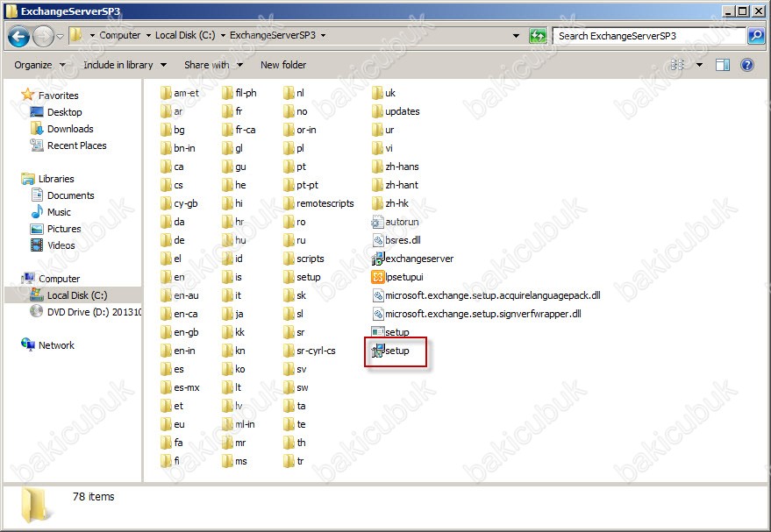Open the Include in library menu
The image size is (771, 532).
(125, 65)
